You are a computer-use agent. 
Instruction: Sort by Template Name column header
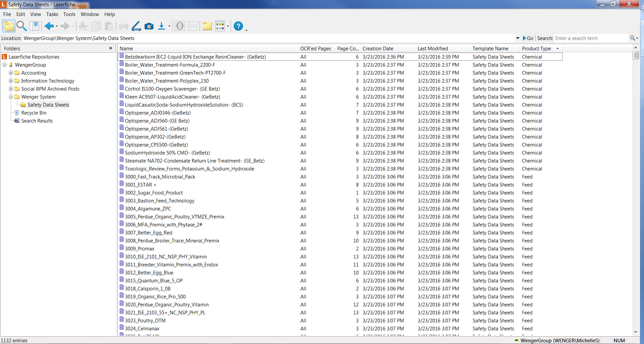pyautogui.click(x=495, y=49)
